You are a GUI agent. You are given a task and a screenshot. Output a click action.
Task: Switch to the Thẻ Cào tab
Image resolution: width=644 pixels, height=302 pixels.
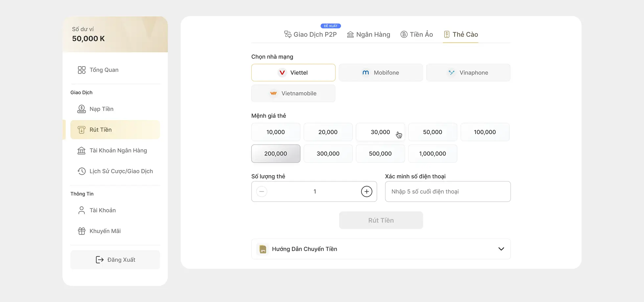461,34
